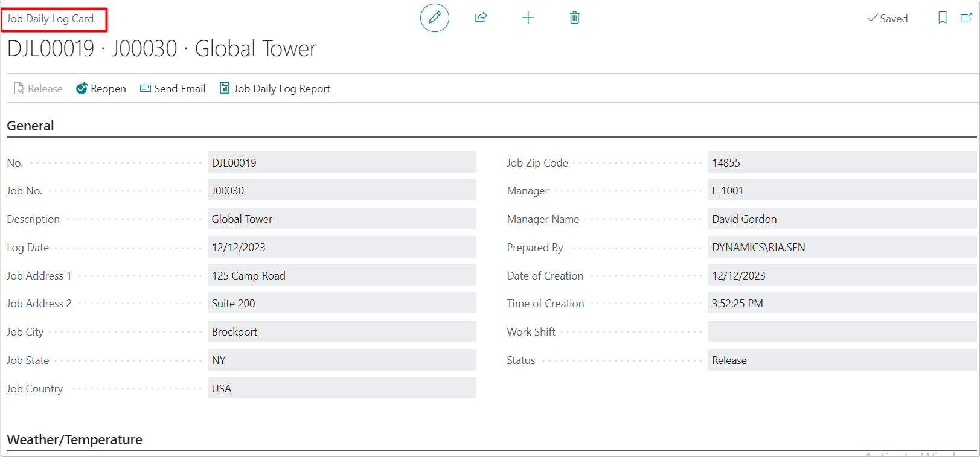Click the Job Country label
This screenshot has width=980, height=457.
34,389
